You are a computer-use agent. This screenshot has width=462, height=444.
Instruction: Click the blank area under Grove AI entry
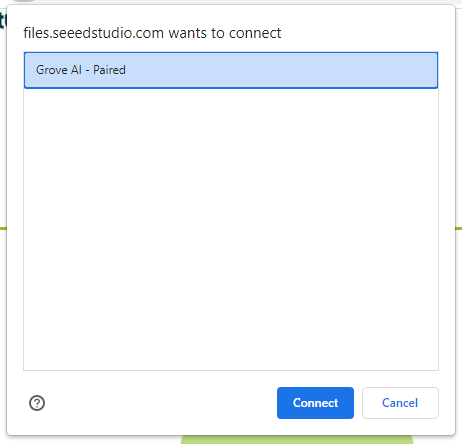pos(231,229)
